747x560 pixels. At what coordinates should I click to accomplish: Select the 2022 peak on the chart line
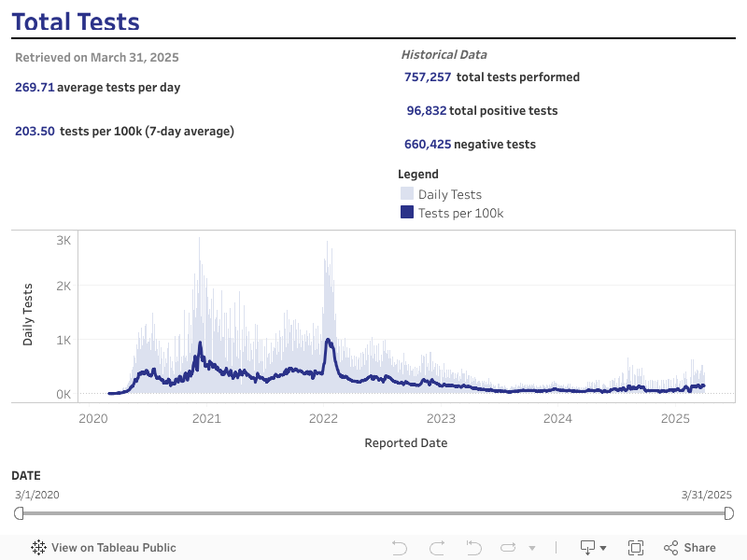328,341
